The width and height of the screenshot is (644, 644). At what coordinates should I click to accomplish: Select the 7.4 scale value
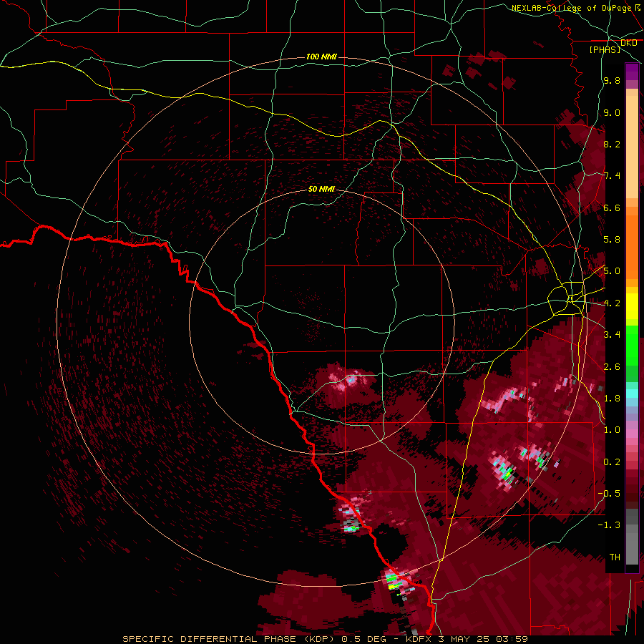pyautogui.click(x=612, y=176)
